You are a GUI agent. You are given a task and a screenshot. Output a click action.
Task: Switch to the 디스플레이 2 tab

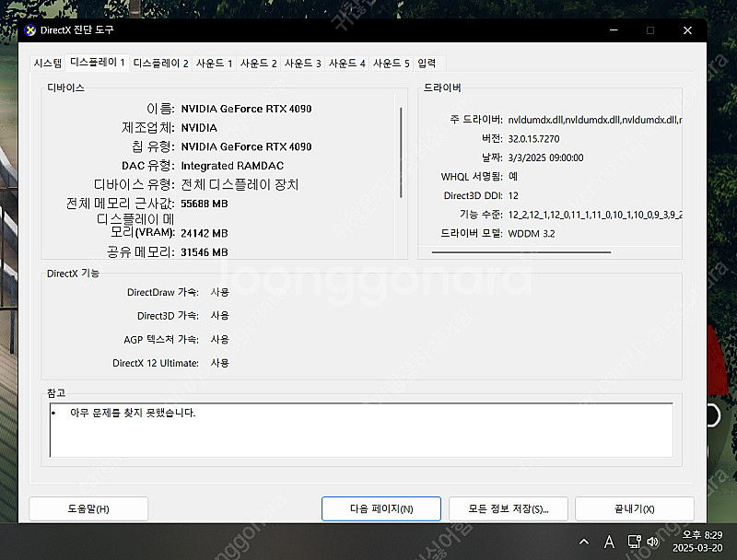pos(160,64)
